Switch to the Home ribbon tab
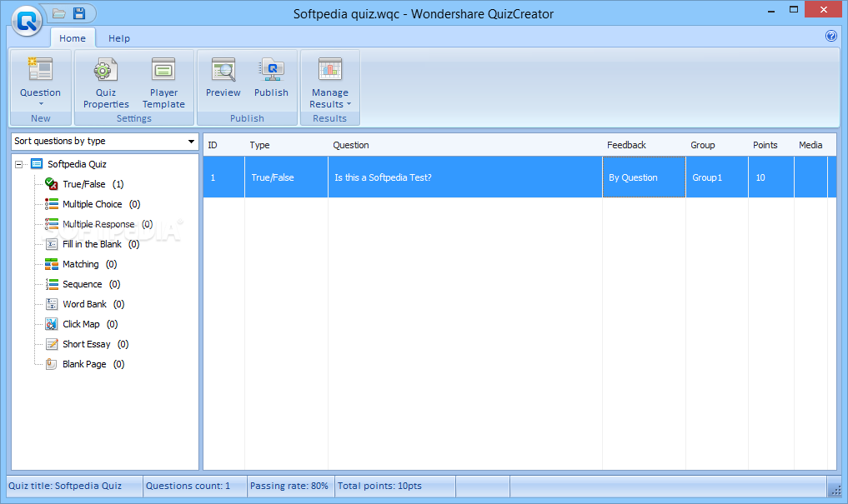 point(73,38)
